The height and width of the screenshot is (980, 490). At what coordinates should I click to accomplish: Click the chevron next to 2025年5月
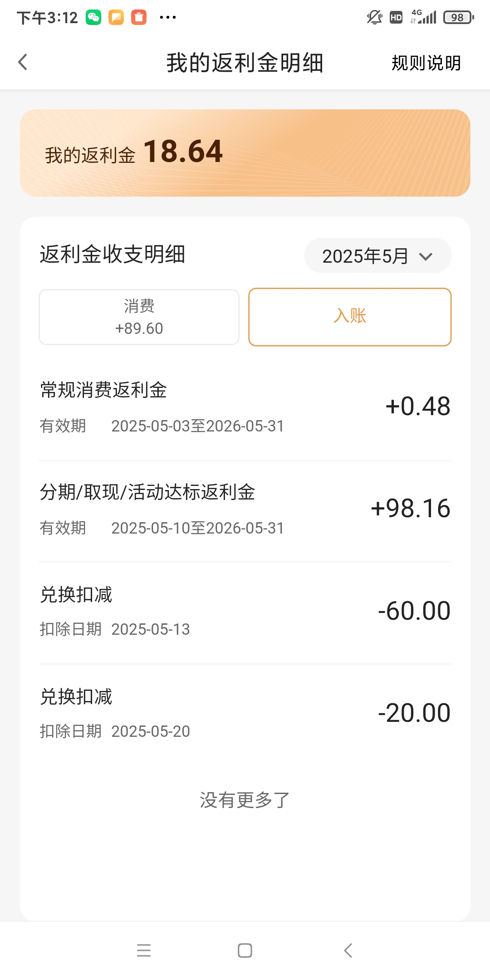pos(426,257)
